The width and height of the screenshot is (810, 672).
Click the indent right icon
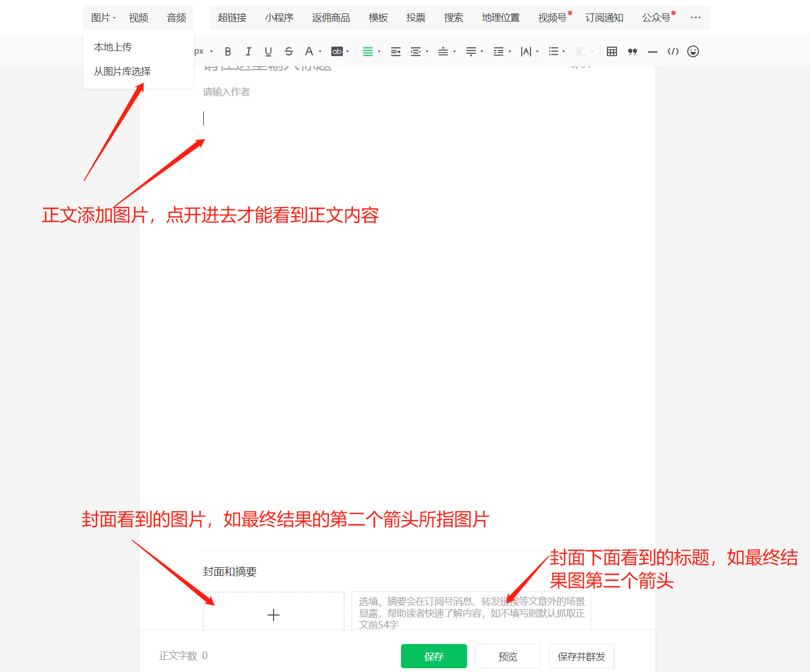coord(396,52)
